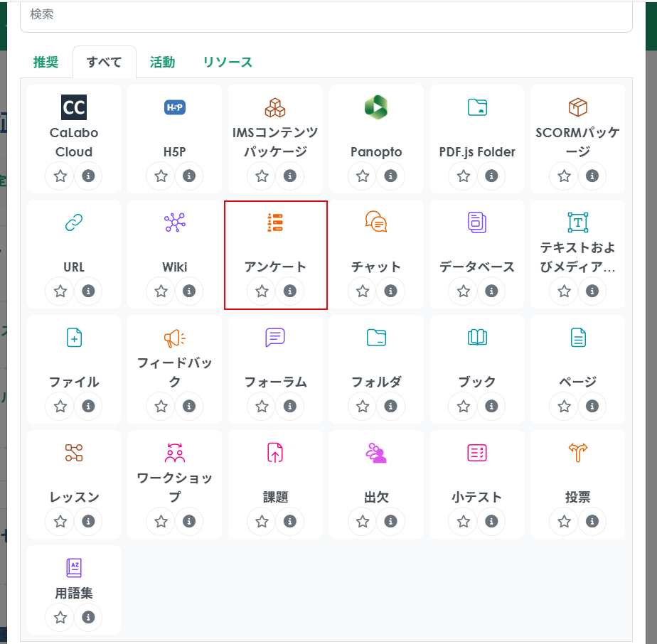Click the 検索 search field
The image size is (657, 644).
click(x=326, y=16)
